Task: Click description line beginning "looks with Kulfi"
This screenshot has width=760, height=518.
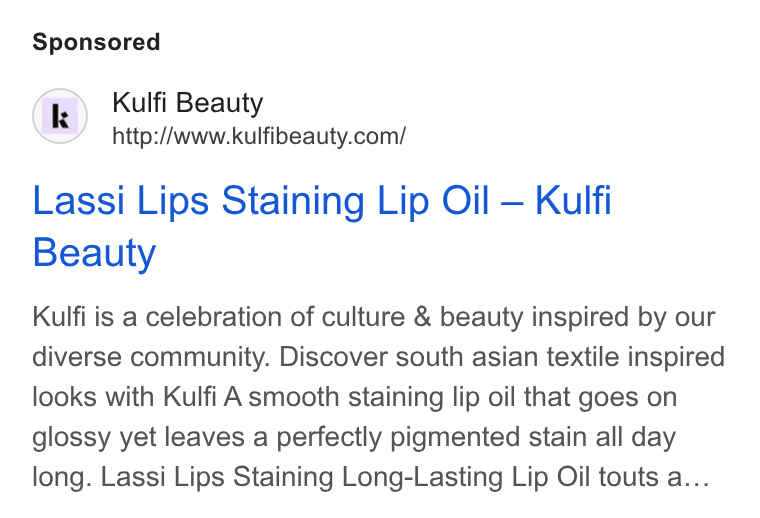Action: (354, 397)
